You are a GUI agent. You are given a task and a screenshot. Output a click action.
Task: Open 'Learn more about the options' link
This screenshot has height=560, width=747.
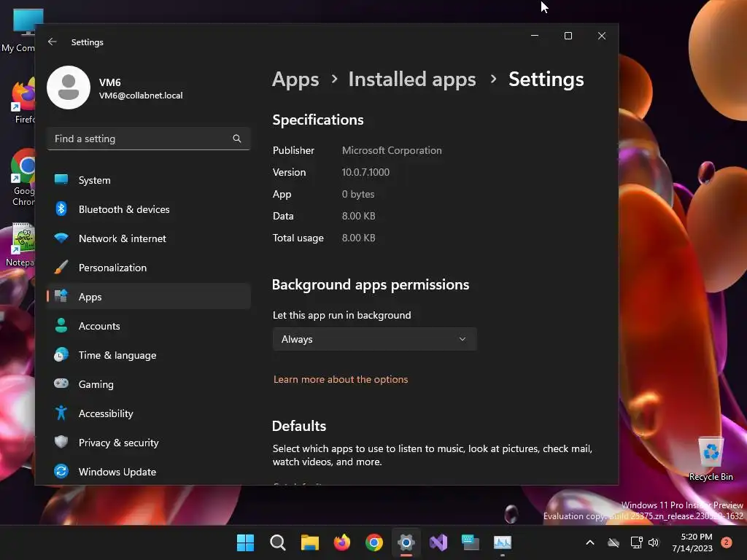click(x=341, y=379)
